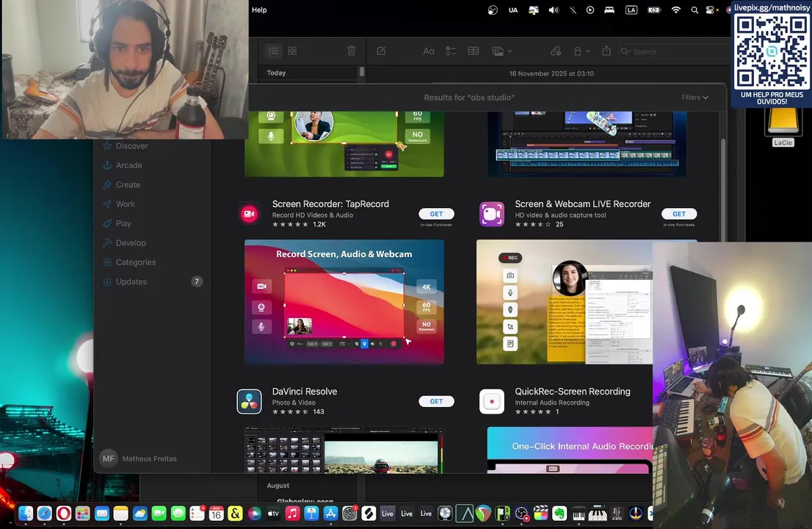This screenshot has width=812, height=529.
Task: Click the Notes trash delete icon
Action: (351, 51)
